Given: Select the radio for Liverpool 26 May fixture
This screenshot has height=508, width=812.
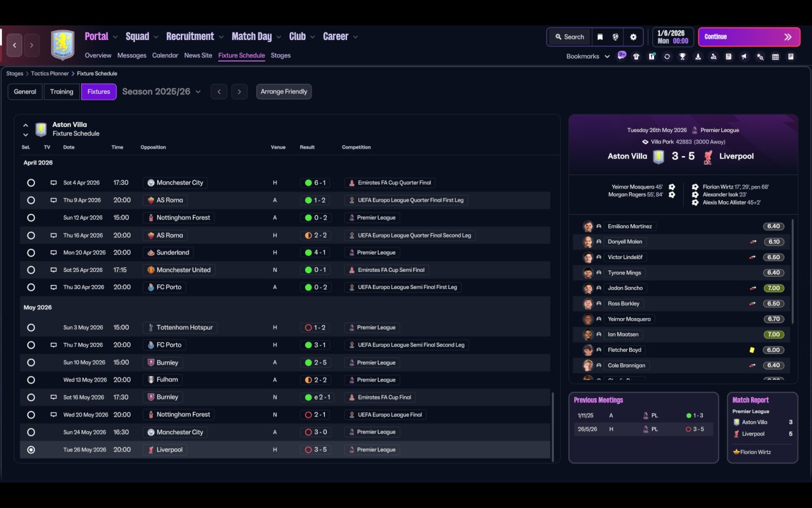Looking at the screenshot, I should pos(31,450).
